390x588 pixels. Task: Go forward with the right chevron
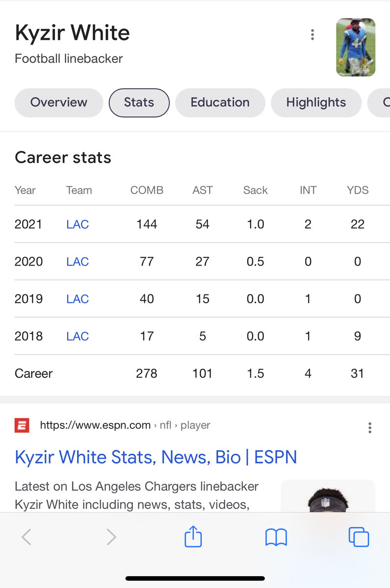pos(111,537)
